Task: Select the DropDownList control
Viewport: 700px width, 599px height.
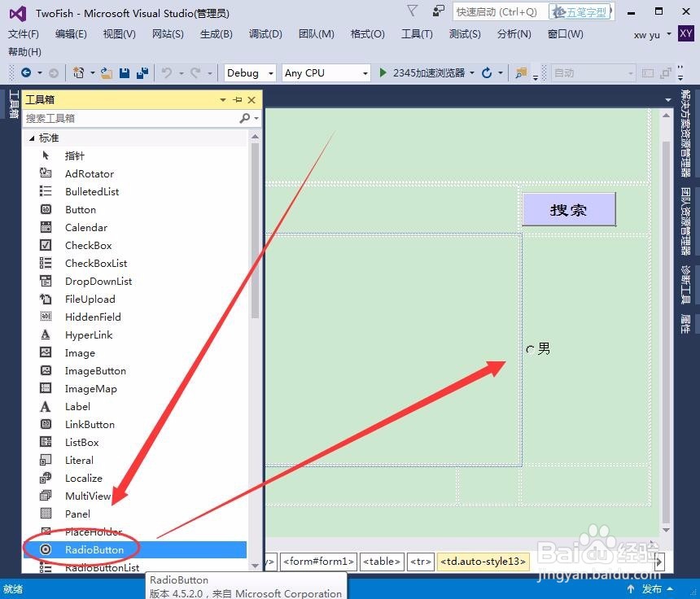Action: click(x=134, y=282)
